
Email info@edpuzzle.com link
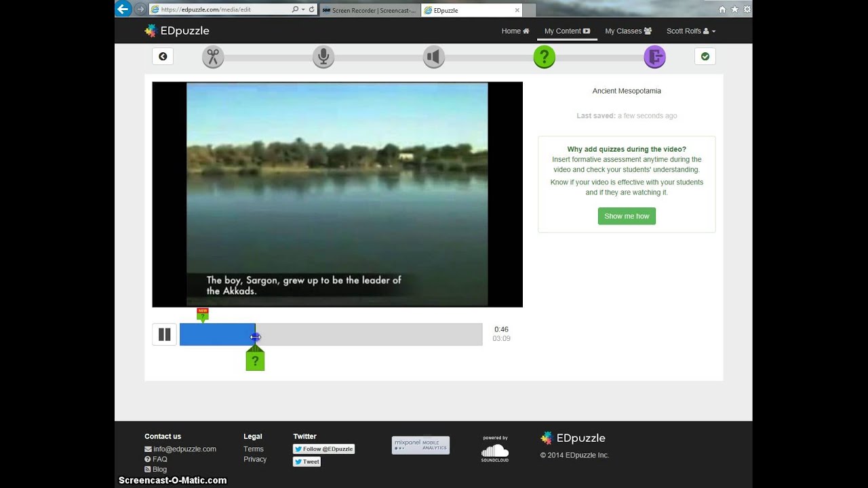point(180,449)
